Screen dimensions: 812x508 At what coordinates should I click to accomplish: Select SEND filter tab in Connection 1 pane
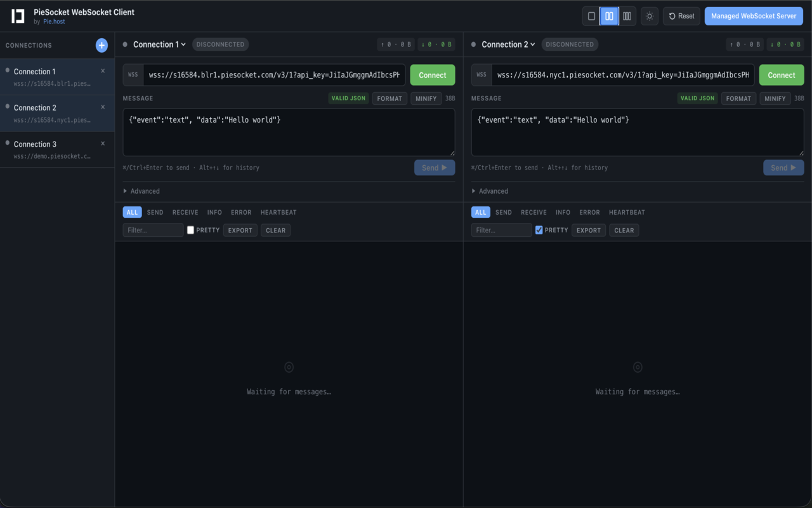(155, 212)
